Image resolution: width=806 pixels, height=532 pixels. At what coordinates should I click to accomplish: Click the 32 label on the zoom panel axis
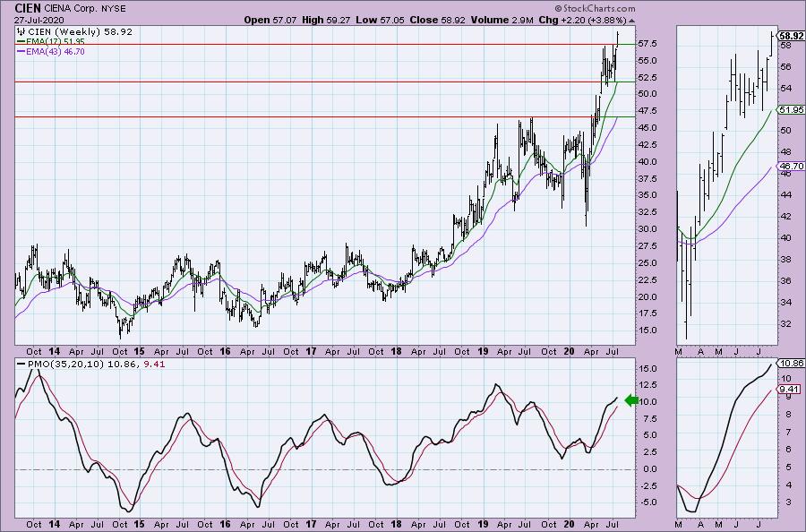[785, 324]
